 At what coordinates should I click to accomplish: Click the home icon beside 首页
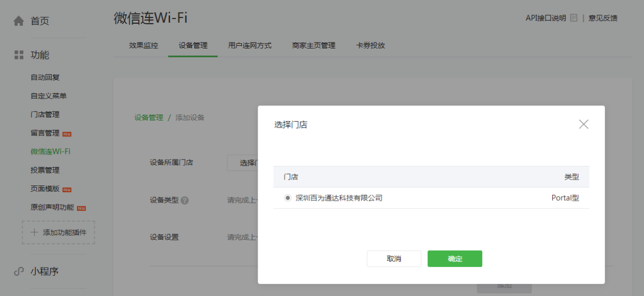(18, 21)
